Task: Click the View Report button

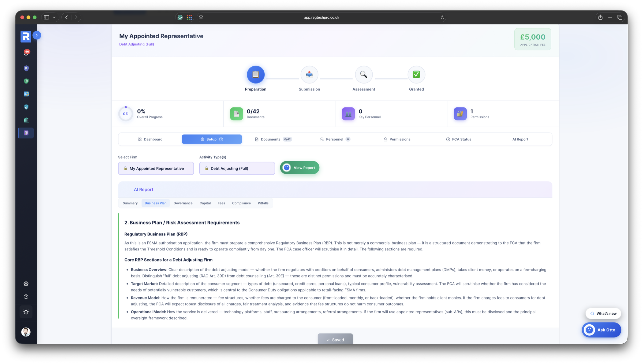Action: pos(300,168)
